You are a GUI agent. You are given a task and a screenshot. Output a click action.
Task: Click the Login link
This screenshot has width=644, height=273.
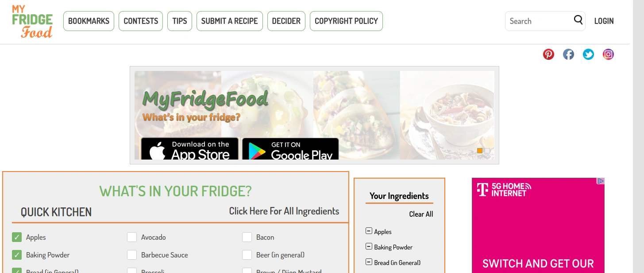[x=604, y=21]
